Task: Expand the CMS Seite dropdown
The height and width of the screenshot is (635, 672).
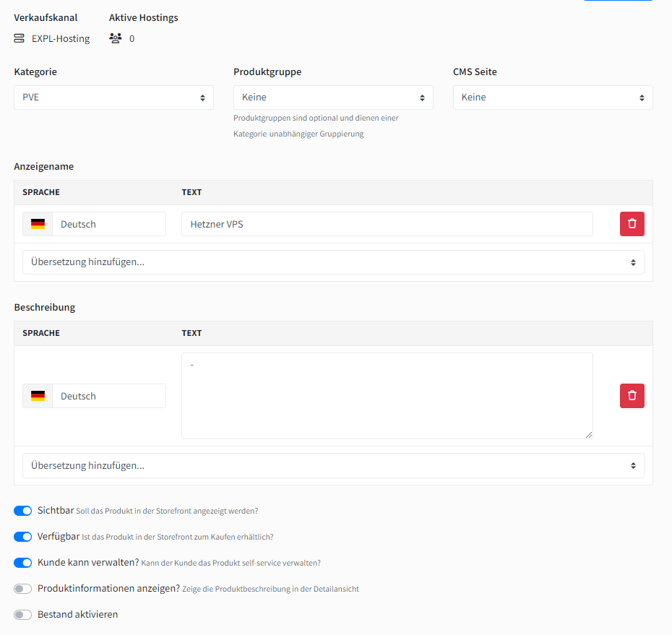Action: 553,98
